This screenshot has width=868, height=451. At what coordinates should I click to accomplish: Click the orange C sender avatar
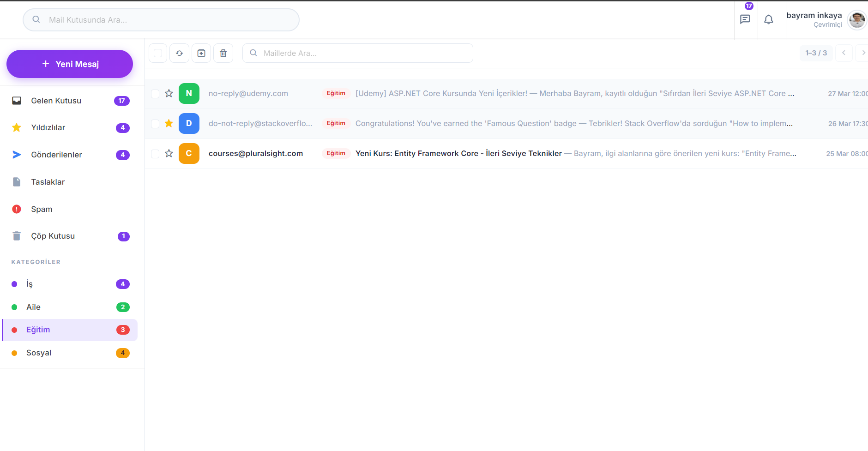189,153
